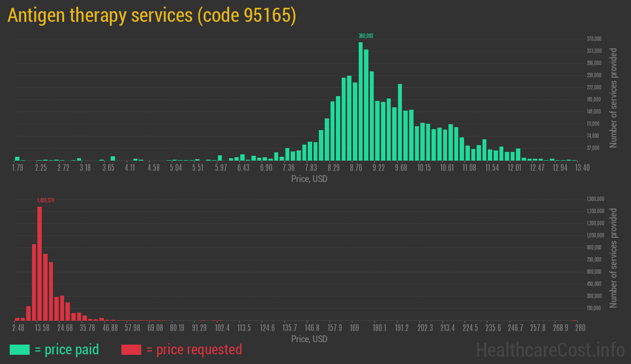Viewport: 631px width, 364px height.
Task: Click the "= price paid" legend text
Action: click(x=67, y=349)
